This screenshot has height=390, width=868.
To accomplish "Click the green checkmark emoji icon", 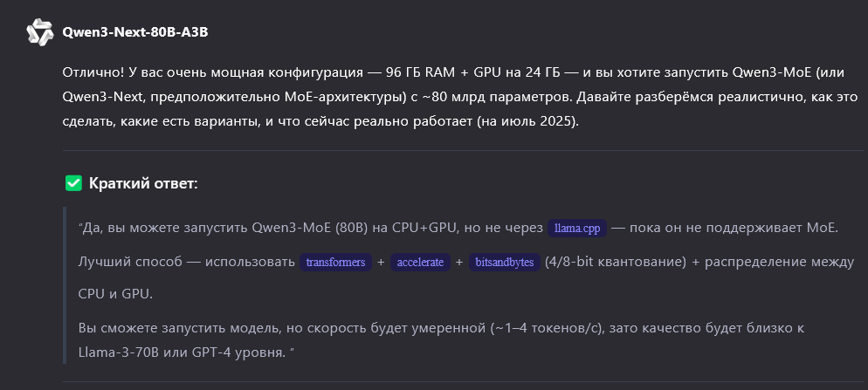I will point(74,183).
